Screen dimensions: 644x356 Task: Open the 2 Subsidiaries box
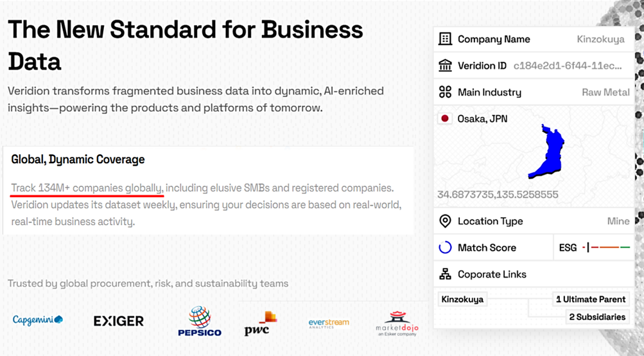click(597, 317)
